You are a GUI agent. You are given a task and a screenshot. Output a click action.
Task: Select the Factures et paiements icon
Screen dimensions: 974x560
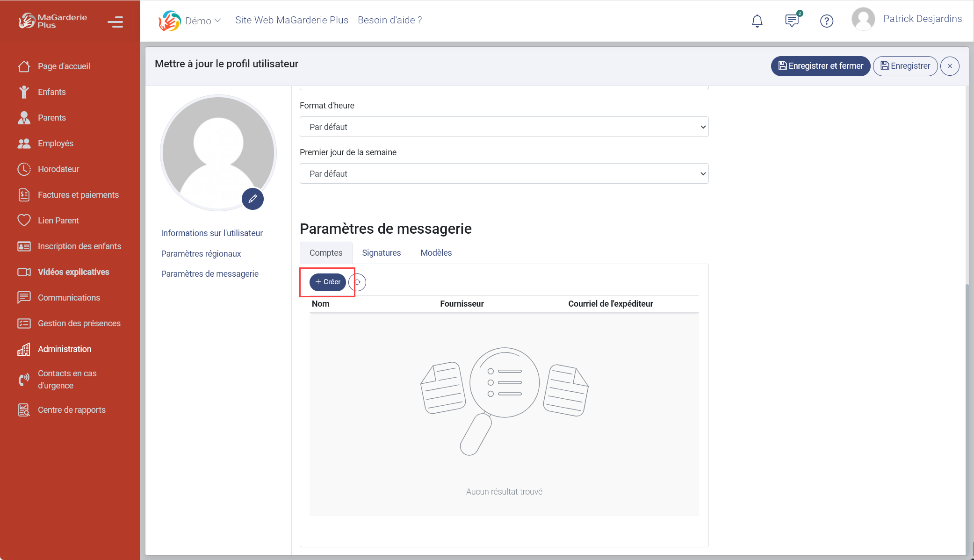tap(24, 194)
